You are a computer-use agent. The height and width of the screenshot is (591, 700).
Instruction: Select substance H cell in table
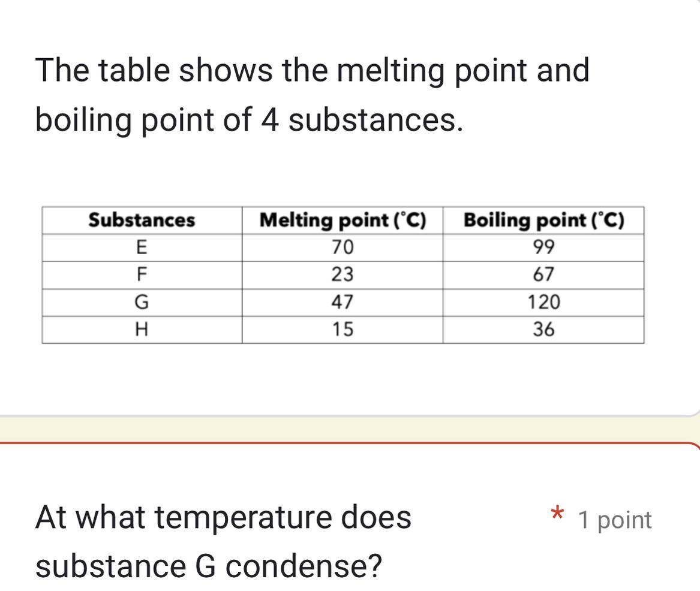[142, 330]
